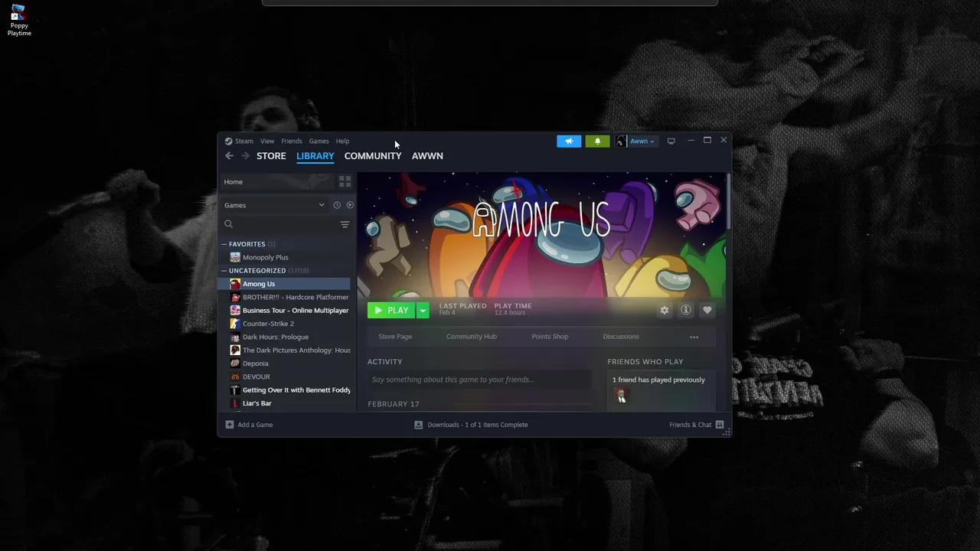Sort by recent activity clock icon
Viewport: 980px width, 551px height.
[x=337, y=205]
